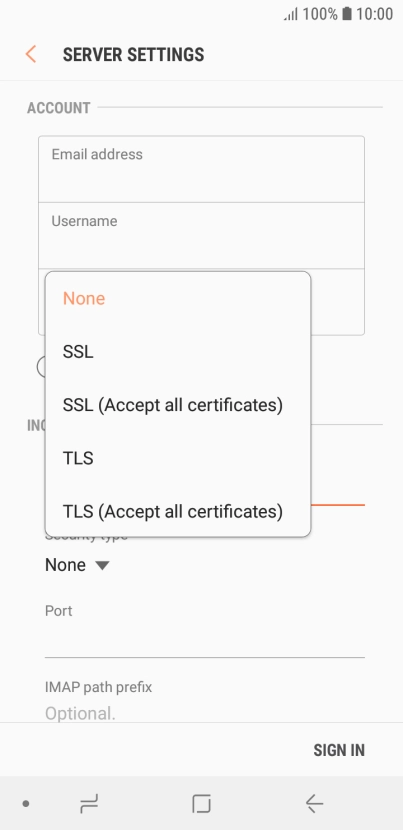
Task: Tap the Home navigation bar icon
Action: pos(201,804)
